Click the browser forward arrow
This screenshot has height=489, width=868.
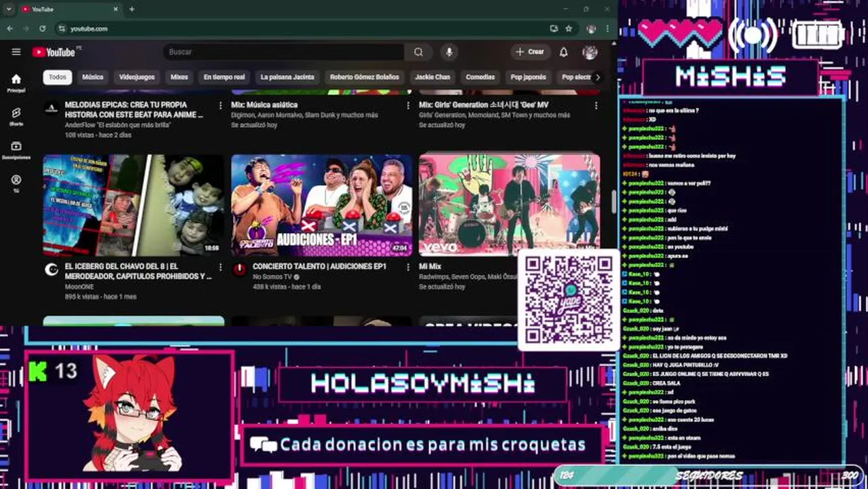tap(26, 29)
